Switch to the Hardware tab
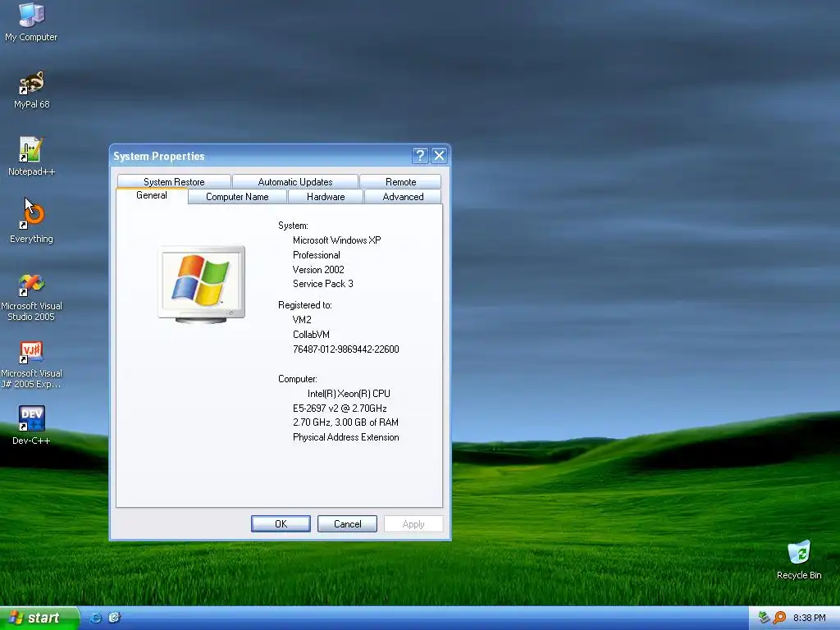The height and width of the screenshot is (630, 840). [326, 197]
